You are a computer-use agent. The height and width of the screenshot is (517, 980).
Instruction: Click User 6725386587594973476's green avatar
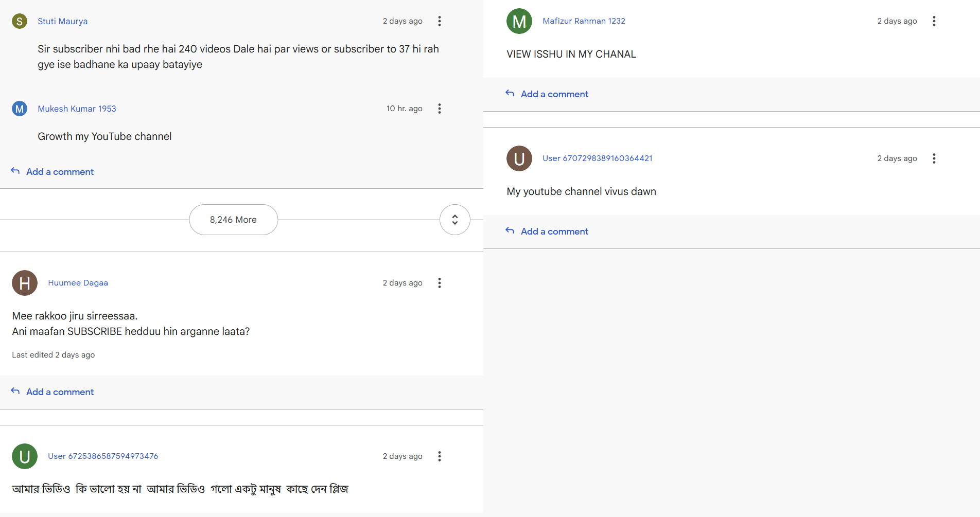point(25,456)
